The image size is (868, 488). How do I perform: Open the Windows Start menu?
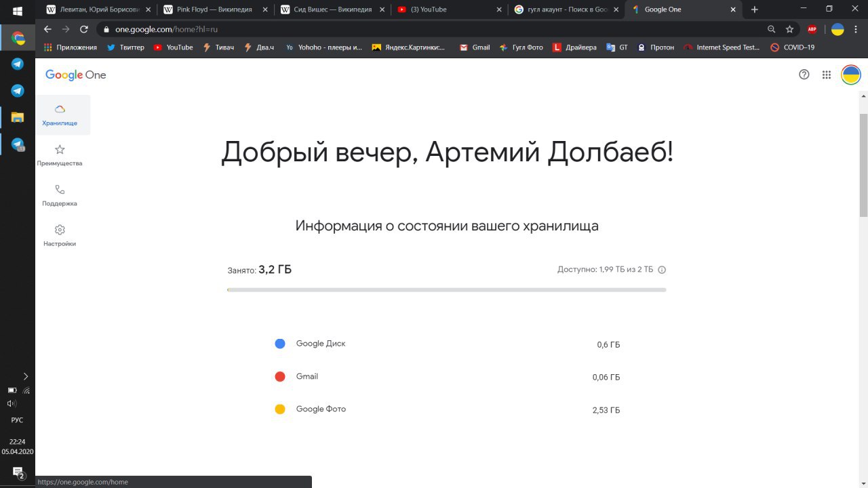coord(18,10)
